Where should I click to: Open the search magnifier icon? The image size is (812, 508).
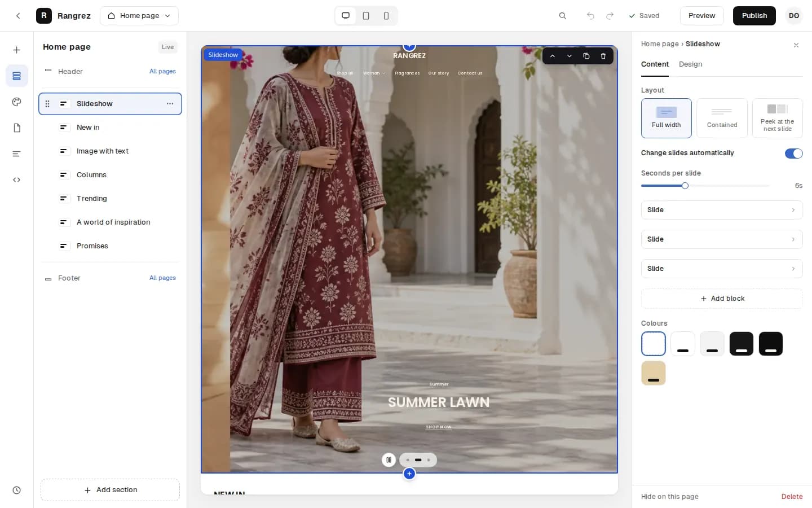click(x=562, y=16)
